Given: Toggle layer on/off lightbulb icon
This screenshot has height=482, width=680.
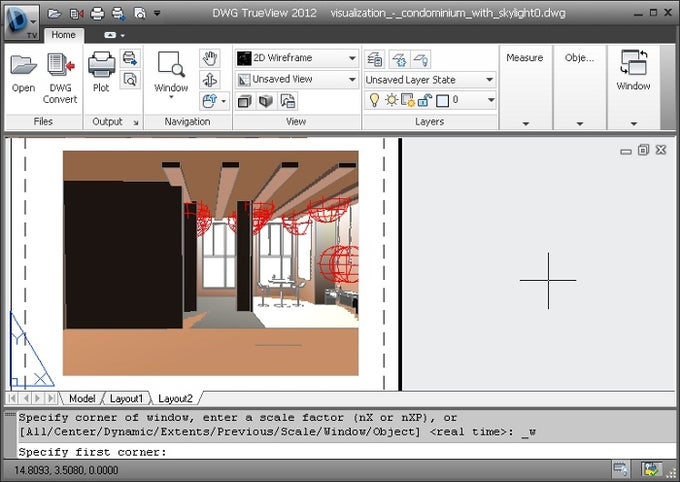Looking at the screenshot, I should [374, 100].
